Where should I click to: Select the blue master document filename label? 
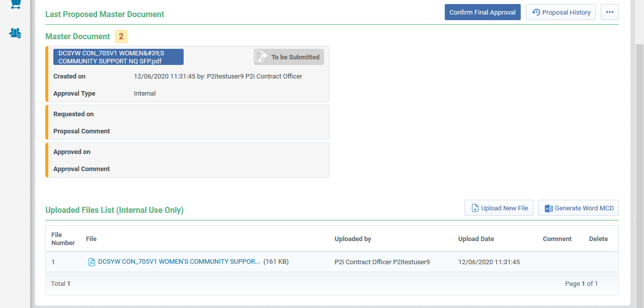tap(118, 57)
